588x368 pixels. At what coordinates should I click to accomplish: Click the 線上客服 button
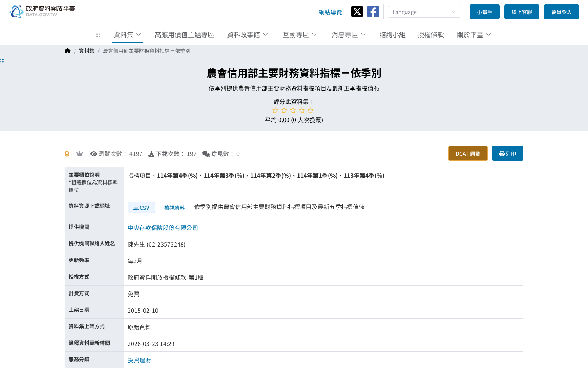point(522,12)
